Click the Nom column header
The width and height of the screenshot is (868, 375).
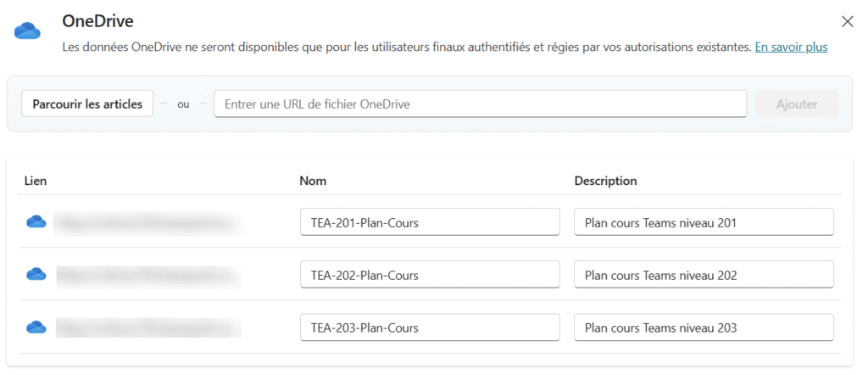pyautogui.click(x=313, y=181)
